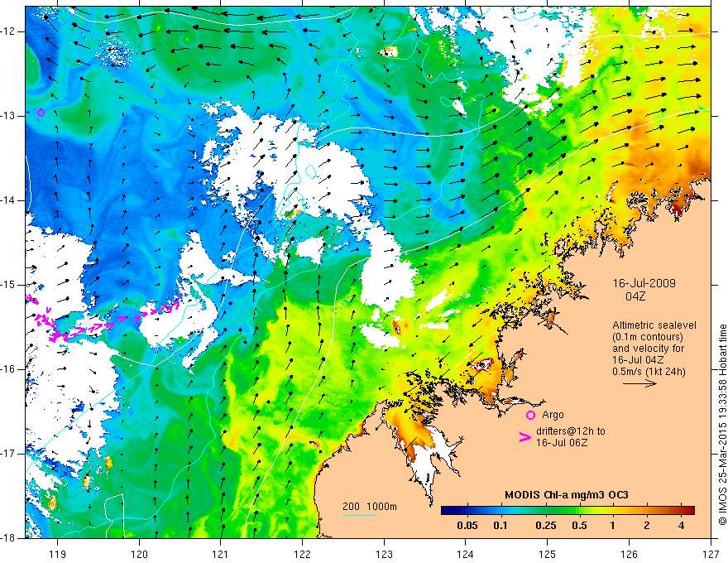Screen dimensions: 728x563
Task: Click the magenta drifter arrowhead legend symbol
Action: tap(524, 436)
